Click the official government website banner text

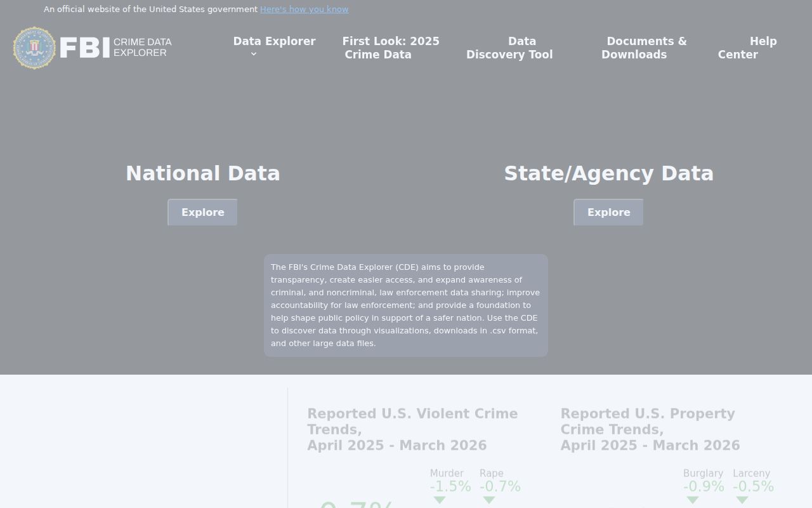[150, 9]
